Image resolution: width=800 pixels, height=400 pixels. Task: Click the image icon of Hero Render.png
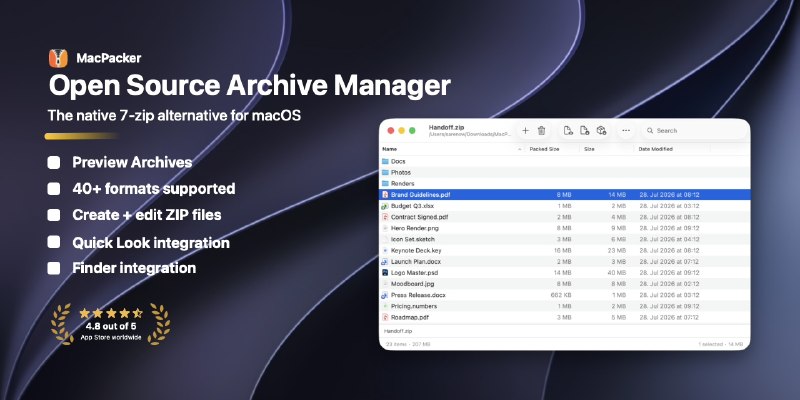coord(385,228)
